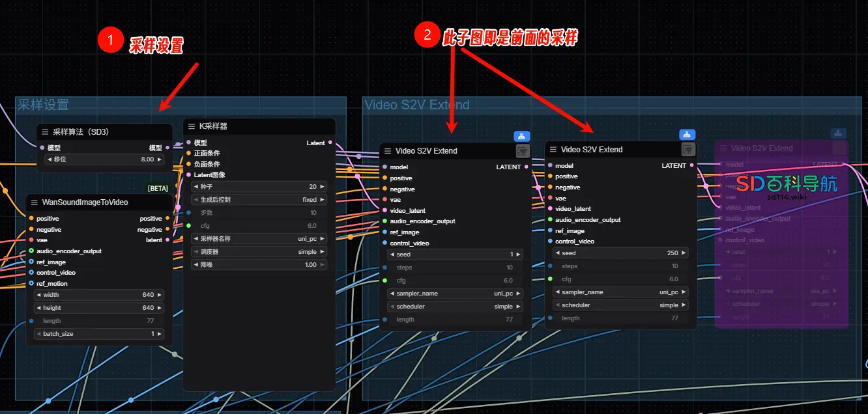Open the 采样器名称 uni_pc dropdown in K采样器
Image resolution: width=868 pixels, height=414 pixels.
(258, 239)
